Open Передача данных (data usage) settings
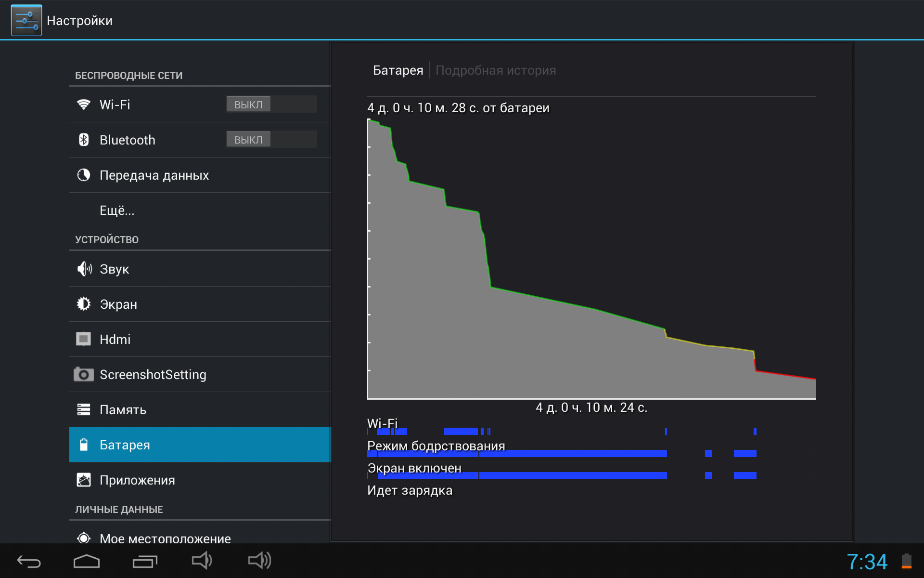Viewport: 924px width, 578px height. 154,175
